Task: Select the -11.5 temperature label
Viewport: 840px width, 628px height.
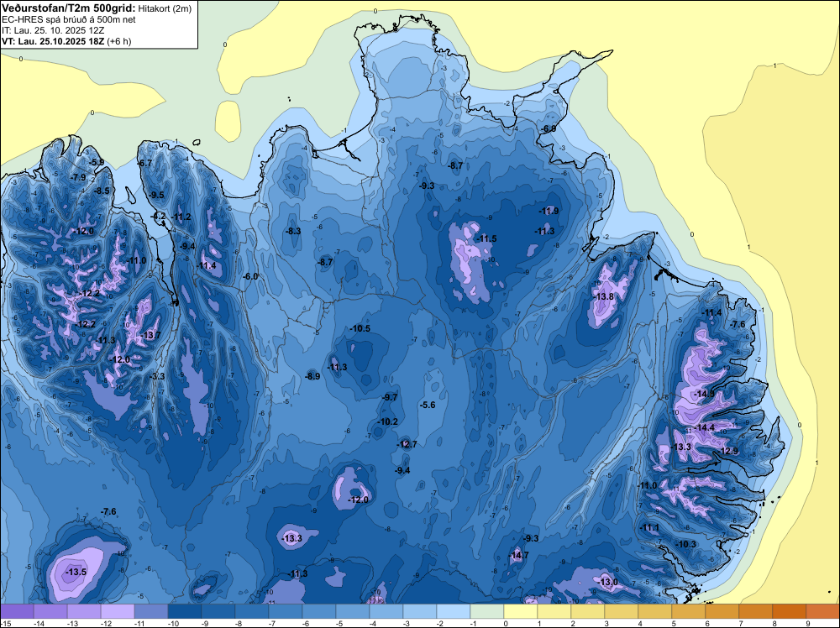Action: [x=486, y=238]
